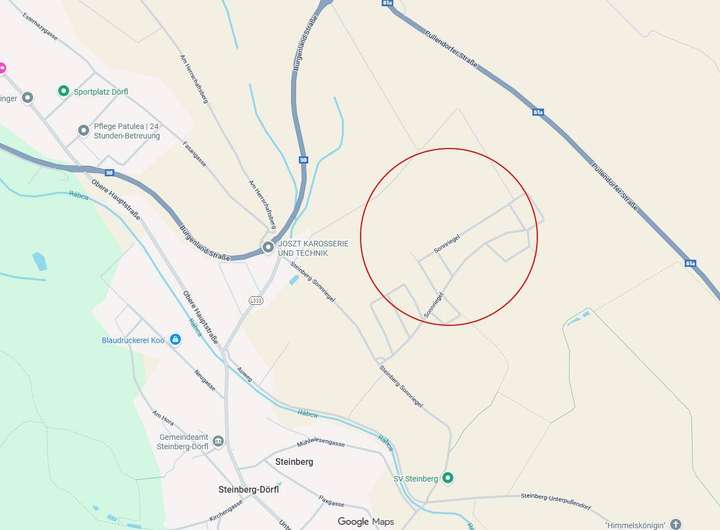Select the gray pin near 'nger' label
Image resolution: width=720 pixels, height=530 pixels.
tap(28, 97)
